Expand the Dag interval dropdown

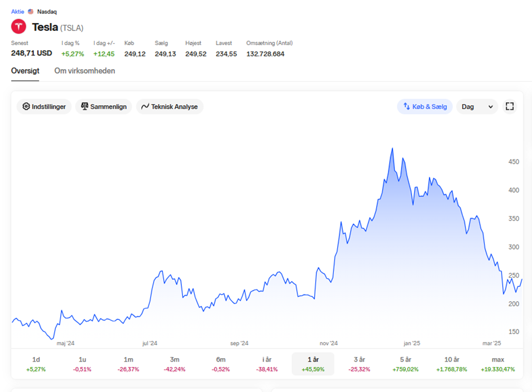tap(477, 106)
